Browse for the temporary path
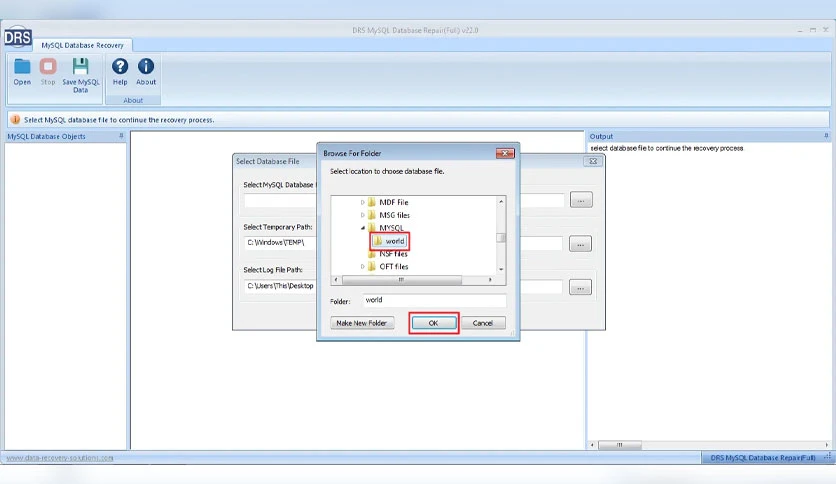The image size is (836, 484). (x=580, y=244)
